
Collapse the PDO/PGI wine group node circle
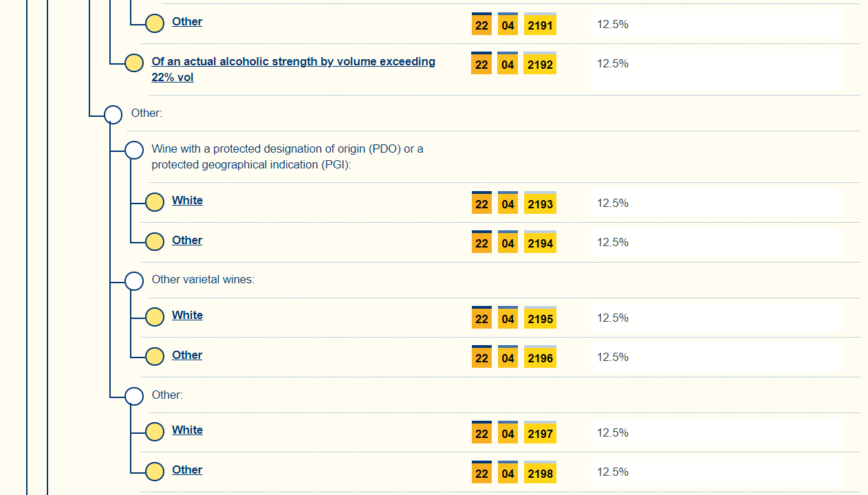(134, 151)
